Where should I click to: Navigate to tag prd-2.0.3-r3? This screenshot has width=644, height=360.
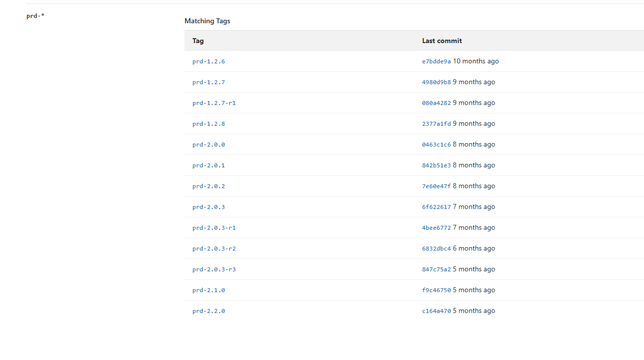click(214, 269)
